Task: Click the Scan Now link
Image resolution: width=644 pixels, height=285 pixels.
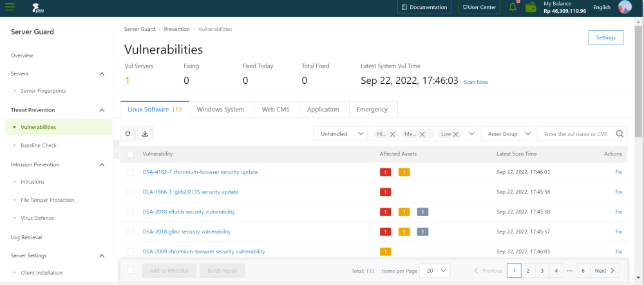Action: (476, 82)
